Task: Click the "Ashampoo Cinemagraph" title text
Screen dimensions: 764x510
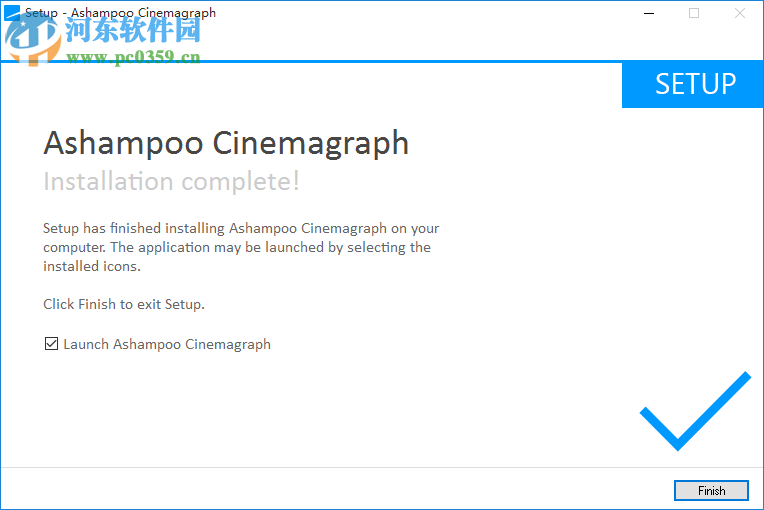Action: [x=226, y=143]
